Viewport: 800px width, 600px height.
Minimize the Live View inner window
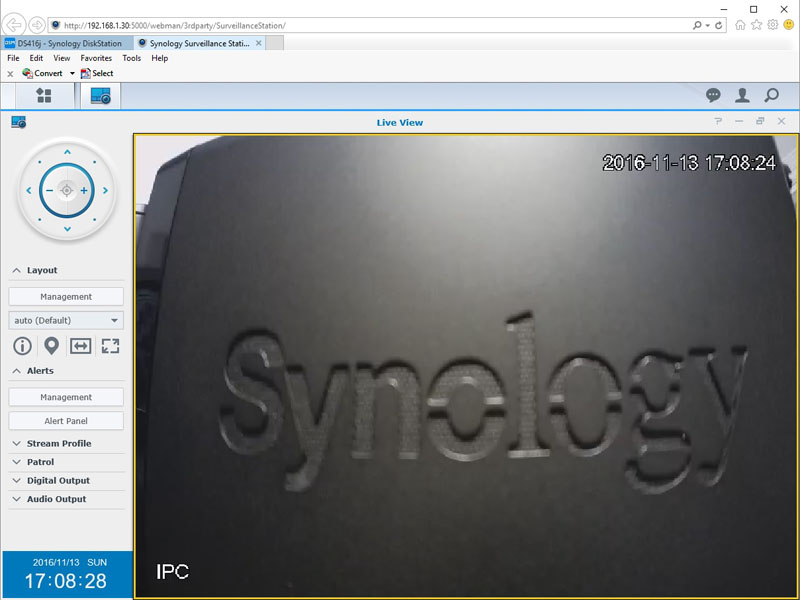click(x=739, y=121)
